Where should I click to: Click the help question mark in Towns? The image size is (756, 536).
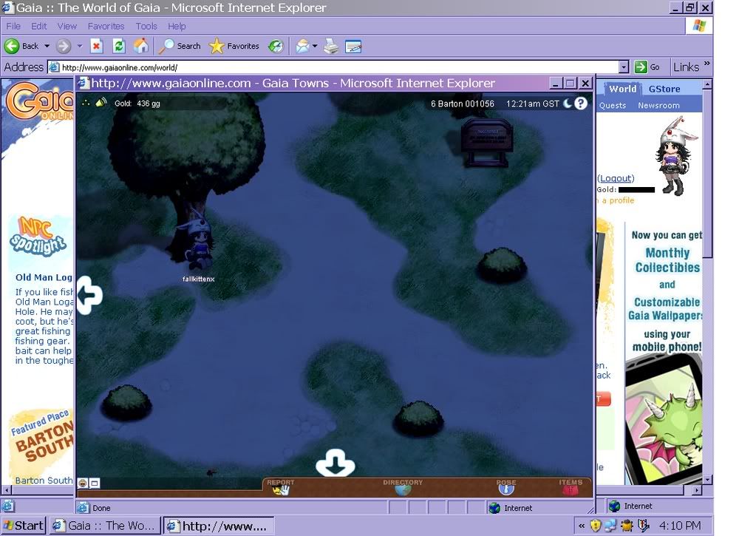click(581, 104)
